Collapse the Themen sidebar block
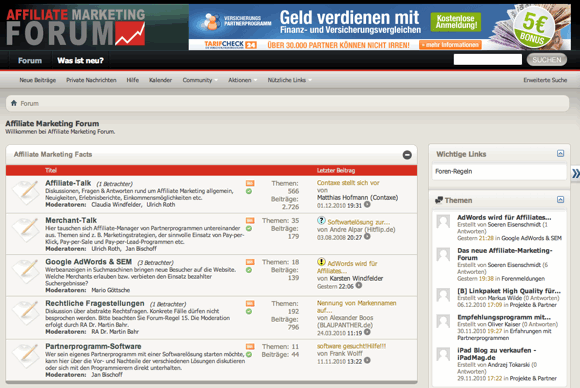The image size is (580, 388). tap(560, 200)
